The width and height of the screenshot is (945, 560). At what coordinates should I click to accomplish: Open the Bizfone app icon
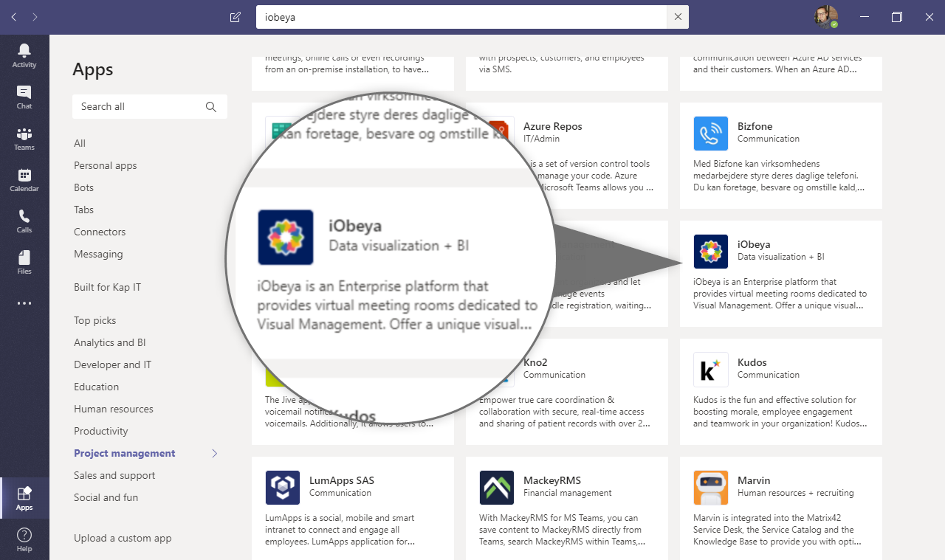pos(711,134)
